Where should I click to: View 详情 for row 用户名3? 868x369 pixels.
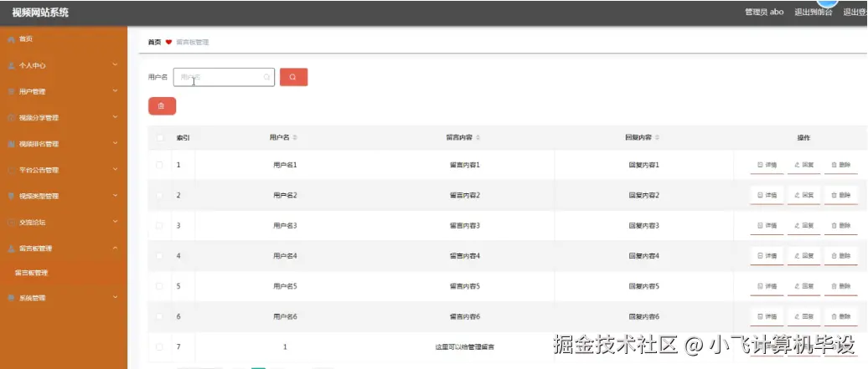(x=767, y=226)
